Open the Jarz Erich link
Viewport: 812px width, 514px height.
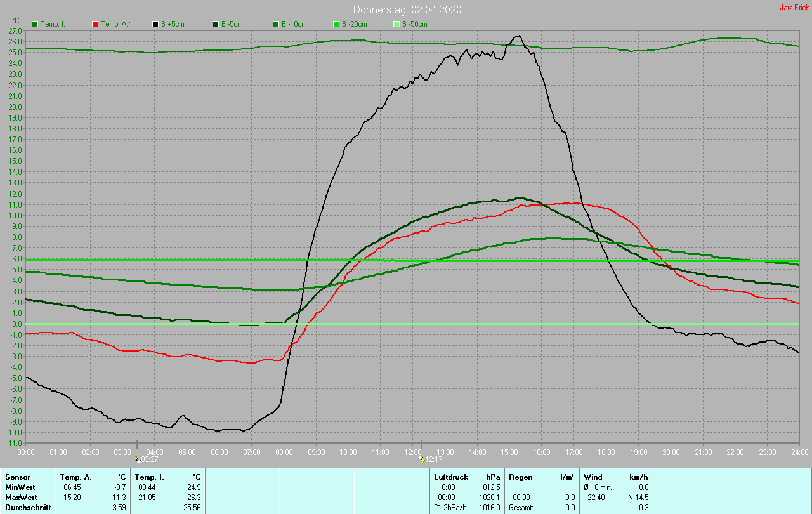pyautogui.click(x=794, y=8)
